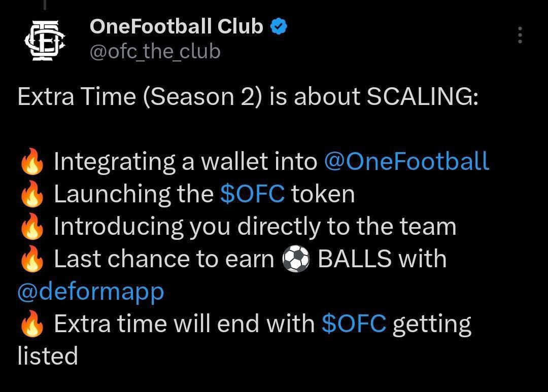548x392 pixels.
Task: Click the word 'listed' at tweet end
Action: (48, 355)
